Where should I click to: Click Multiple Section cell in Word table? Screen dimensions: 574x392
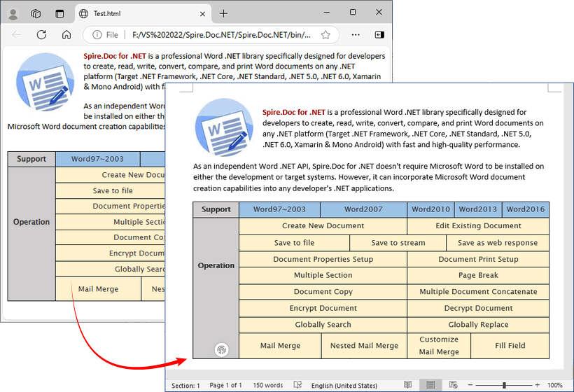(323, 275)
